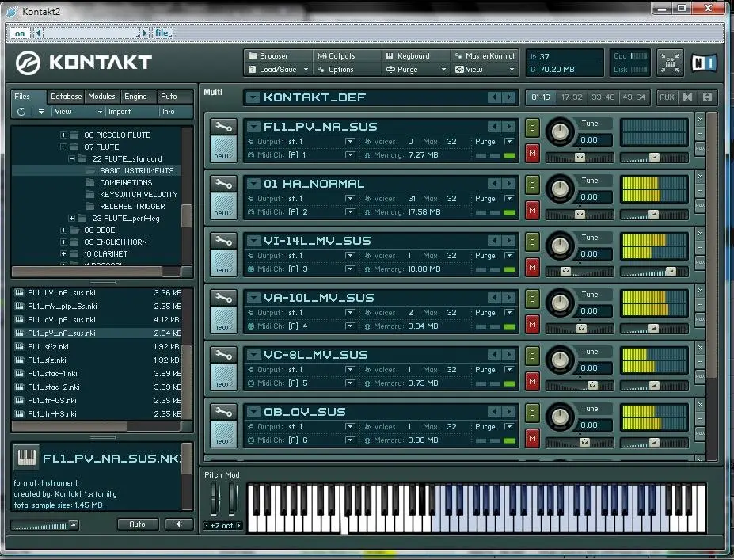Open the MasterKontrol panel
This screenshot has height=560, width=734.
pyautogui.click(x=485, y=55)
